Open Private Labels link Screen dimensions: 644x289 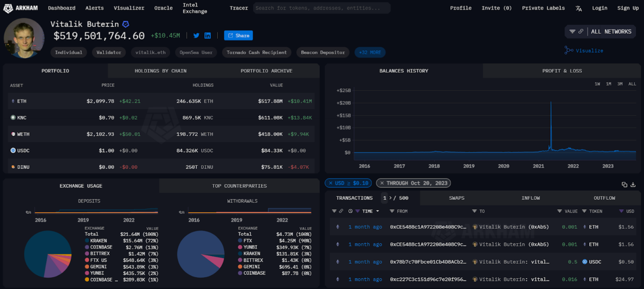coord(543,8)
